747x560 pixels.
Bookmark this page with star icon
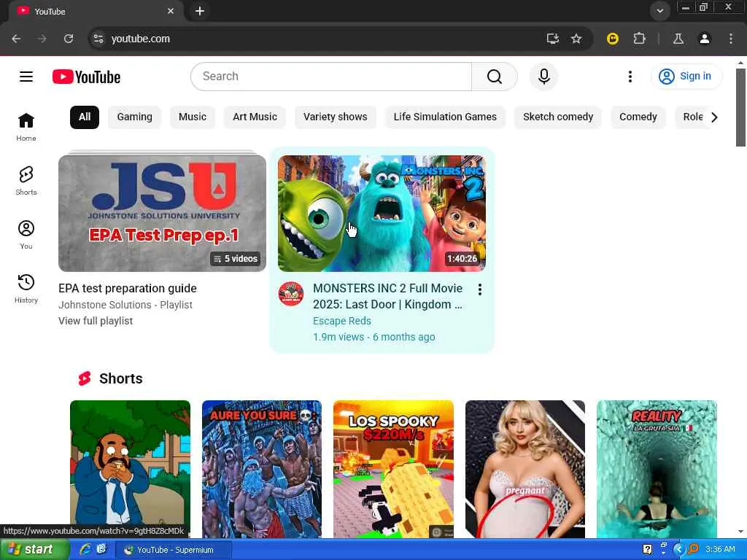tap(576, 39)
